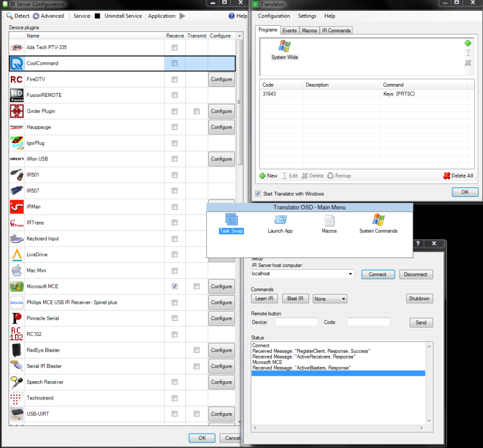Click the Blast IR button

click(295, 298)
